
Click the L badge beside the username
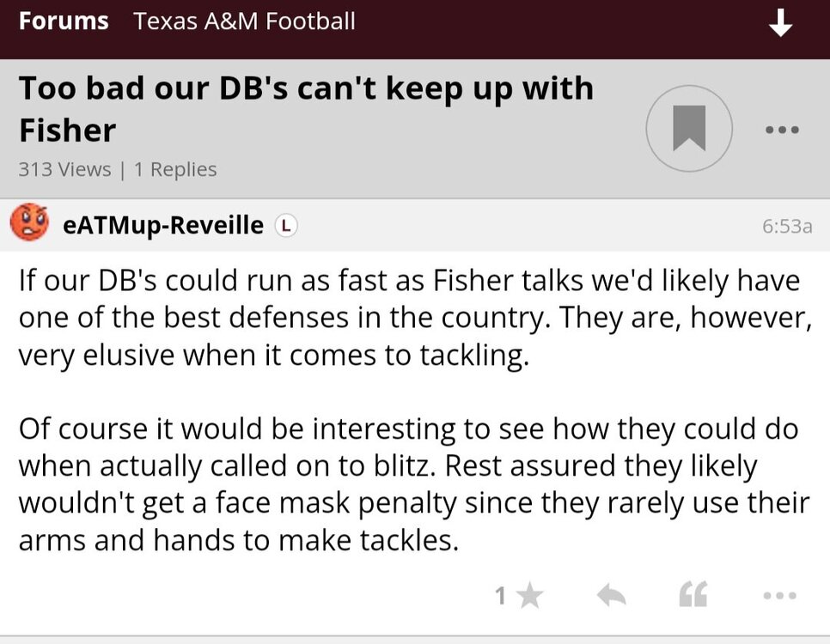(286, 226)
